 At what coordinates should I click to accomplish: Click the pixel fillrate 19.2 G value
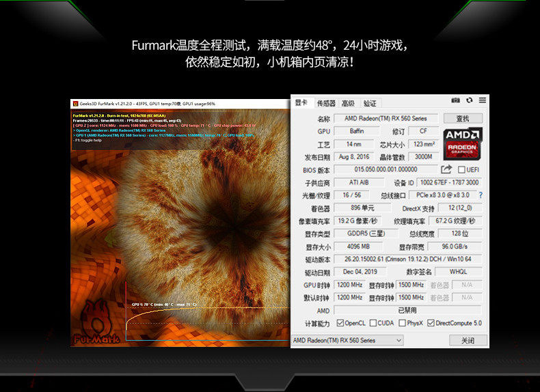click(357, 221)
